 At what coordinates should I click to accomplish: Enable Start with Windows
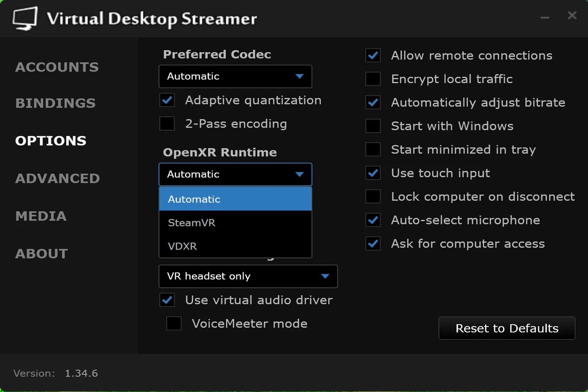pyautogui.click(x=372, y=126)
